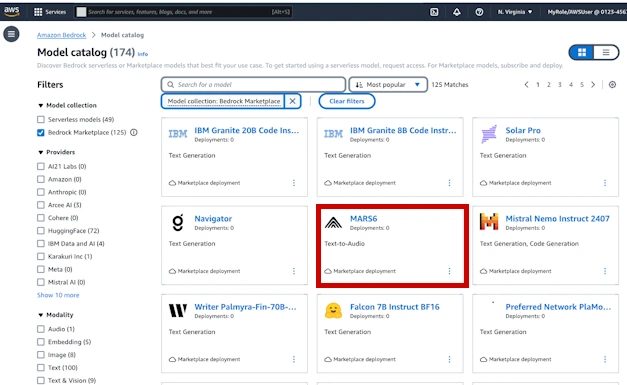The width and height of the screenshot is (627, 385).
Task: Click the Navigator logo icon
Action: 178,223
